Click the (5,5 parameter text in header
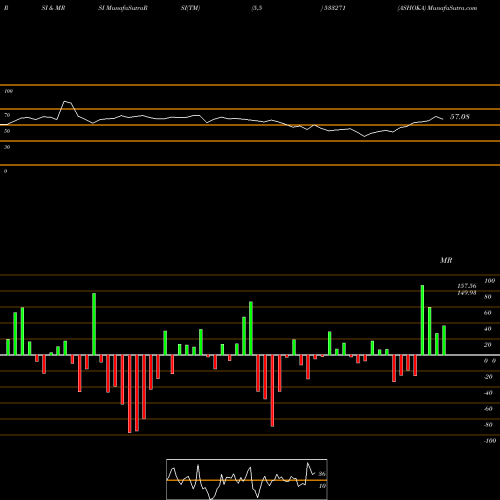This screenshot has width=500, height=500. pos(257,8)
